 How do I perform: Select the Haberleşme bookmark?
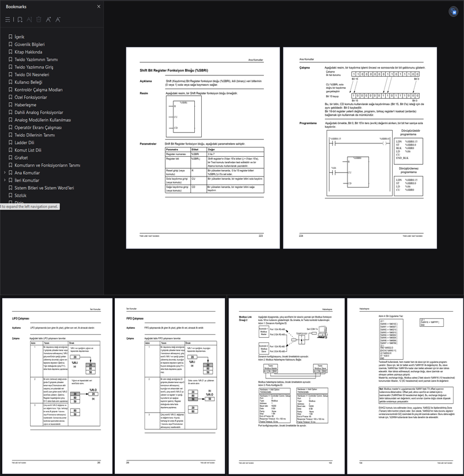[x=27, y=105]
